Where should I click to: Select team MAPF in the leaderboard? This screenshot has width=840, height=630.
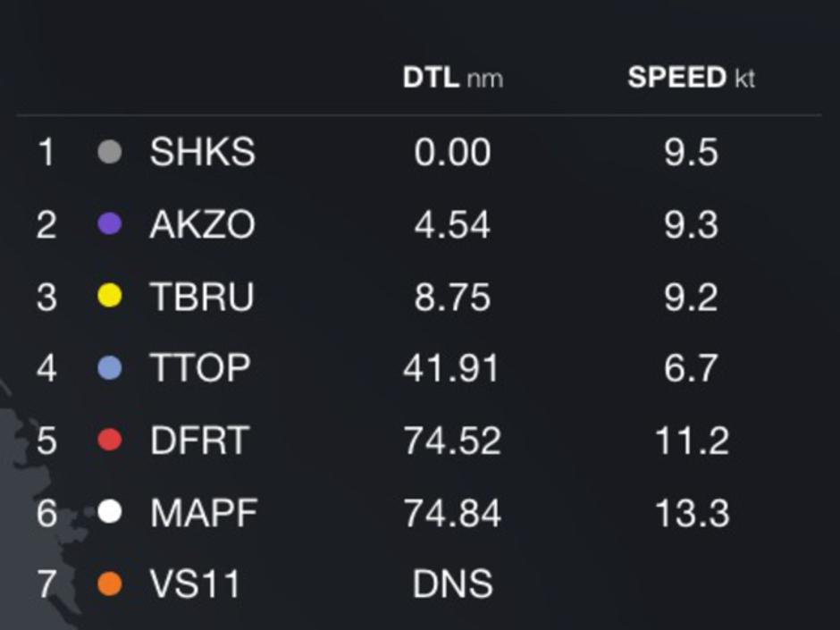(204, 513)
